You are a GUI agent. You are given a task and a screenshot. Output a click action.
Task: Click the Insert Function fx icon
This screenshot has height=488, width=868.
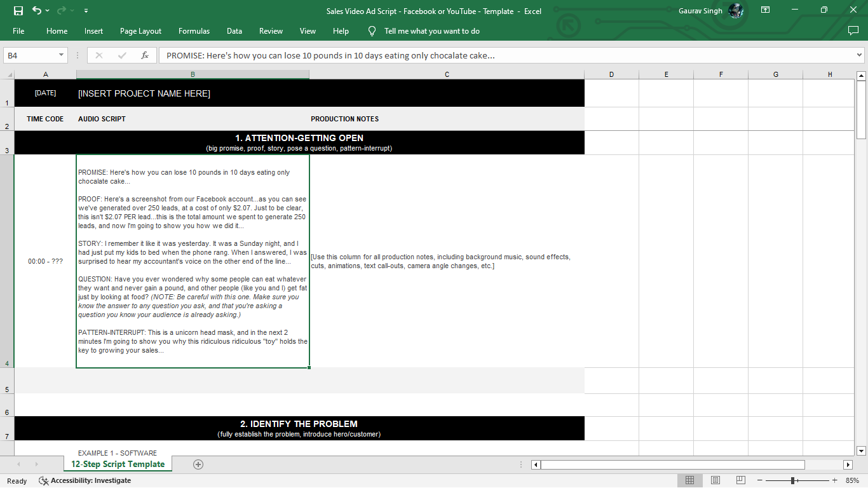[145, 55]
